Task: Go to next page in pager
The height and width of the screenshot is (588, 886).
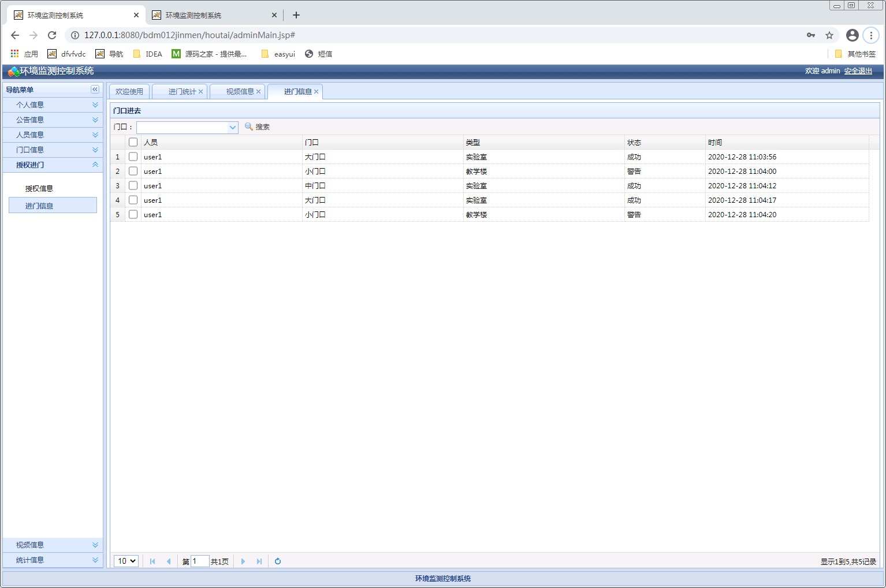Action: pos(243,561)
